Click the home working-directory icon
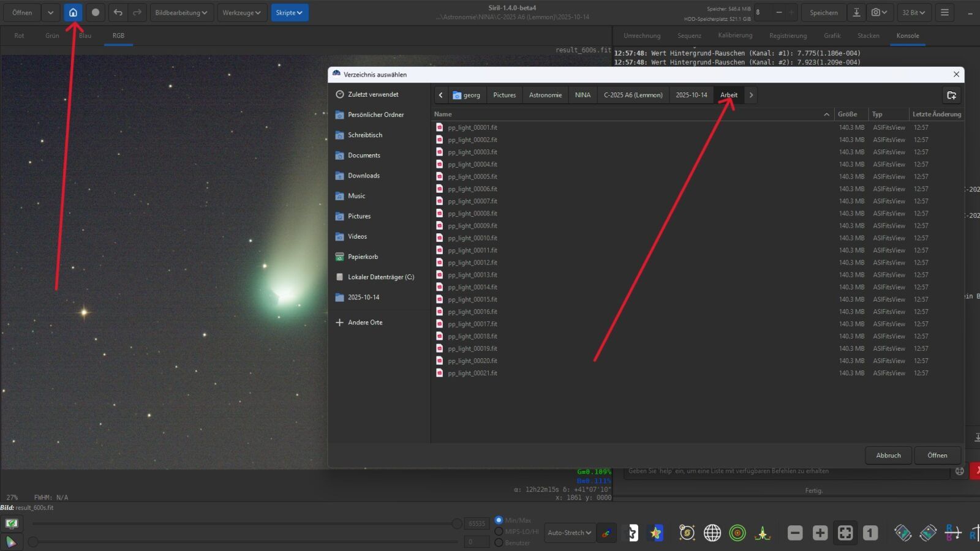The width and height of the screenshot is (980, 551). [73, 12]
